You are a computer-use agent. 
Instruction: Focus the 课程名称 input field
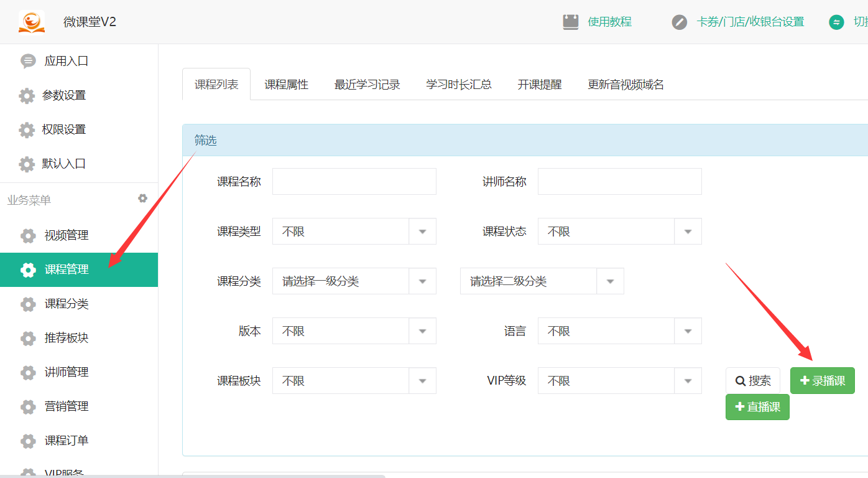pos(354,182)
